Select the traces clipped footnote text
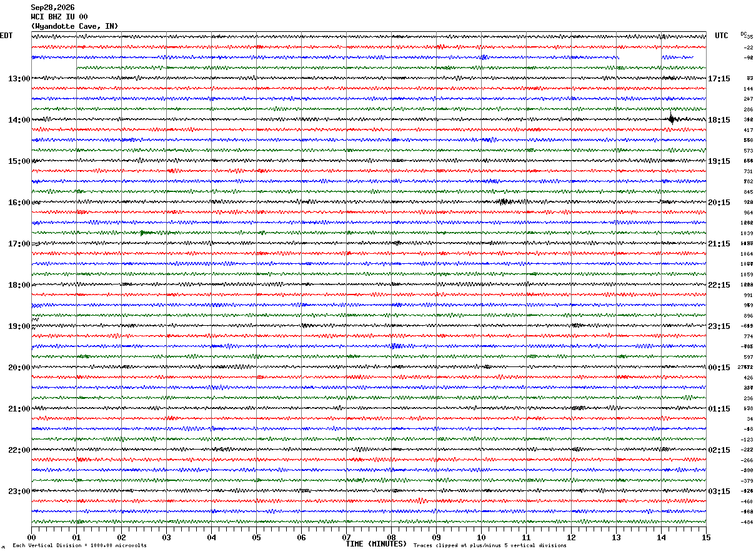 tap(490, 545)
